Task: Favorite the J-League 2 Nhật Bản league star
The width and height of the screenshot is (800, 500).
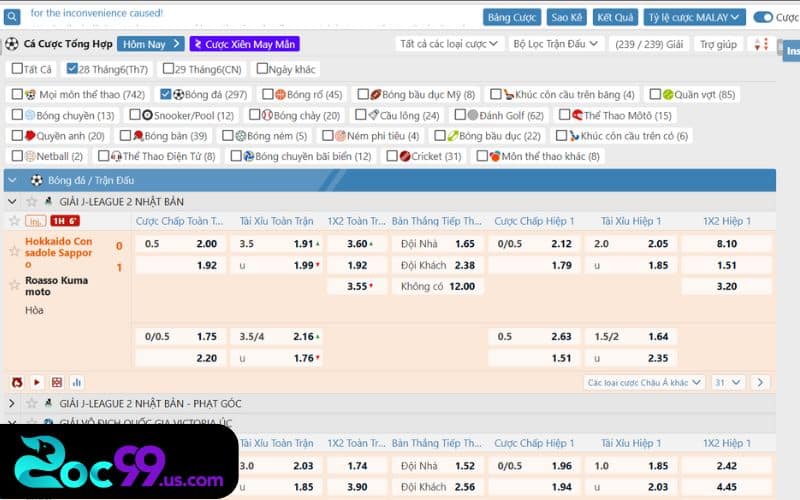Action: pyautogui.click(x=32, y=202)
